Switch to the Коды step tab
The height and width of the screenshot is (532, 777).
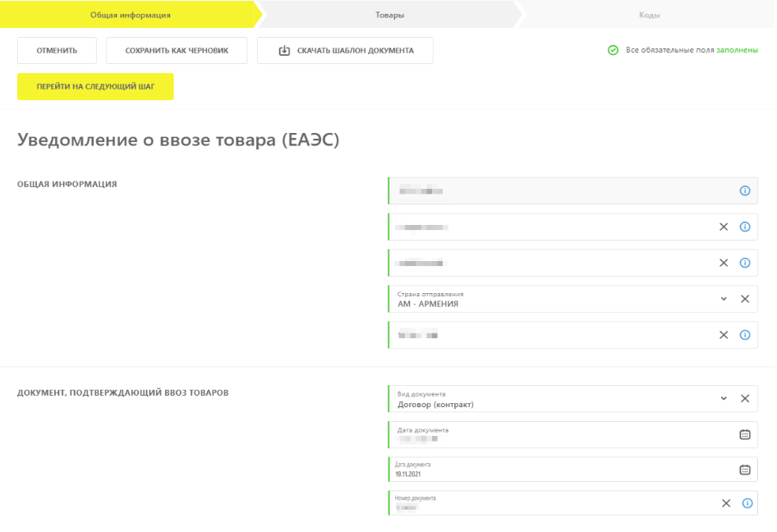[649, 15]
